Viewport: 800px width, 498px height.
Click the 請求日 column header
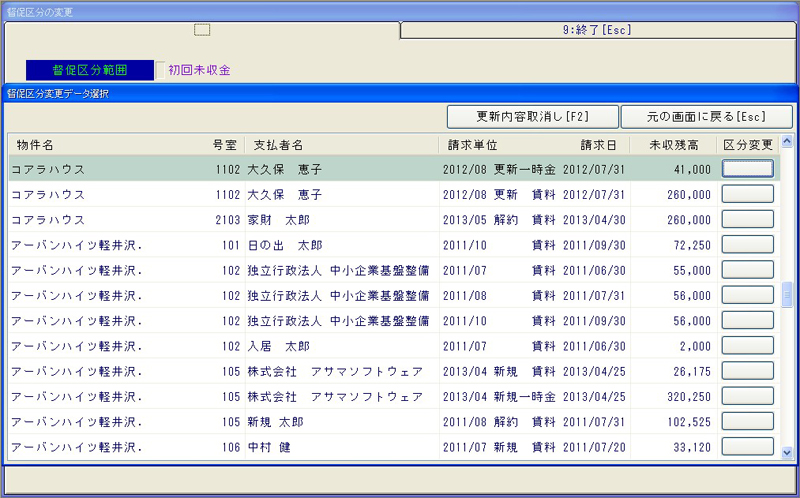point(598,145)
